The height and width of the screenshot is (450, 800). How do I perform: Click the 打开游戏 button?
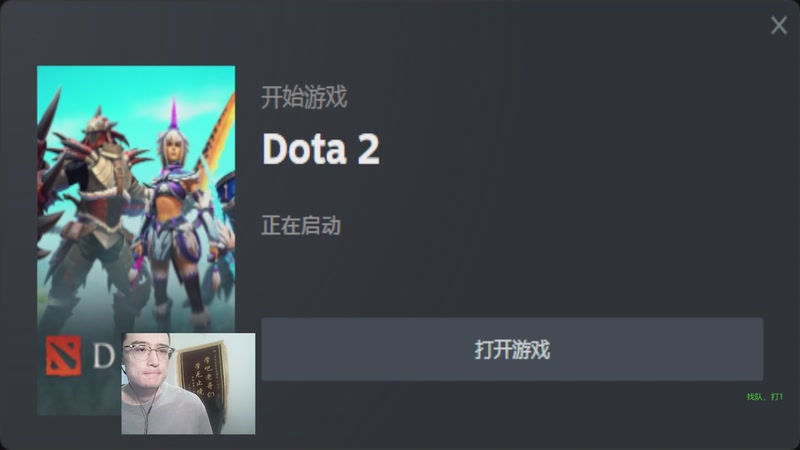click(x=512, y=349)
